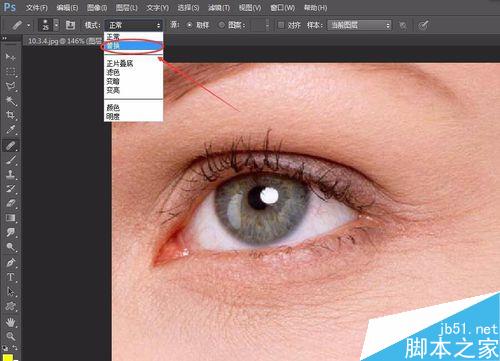Select the Healing Brush tool in toolbox
500x361 pixels.
10,145
